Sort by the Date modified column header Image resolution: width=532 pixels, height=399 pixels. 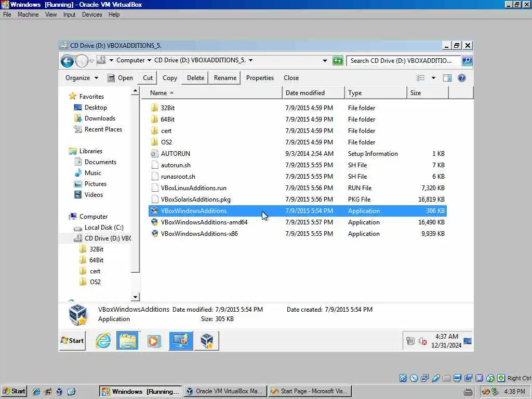tap(313, 93)
